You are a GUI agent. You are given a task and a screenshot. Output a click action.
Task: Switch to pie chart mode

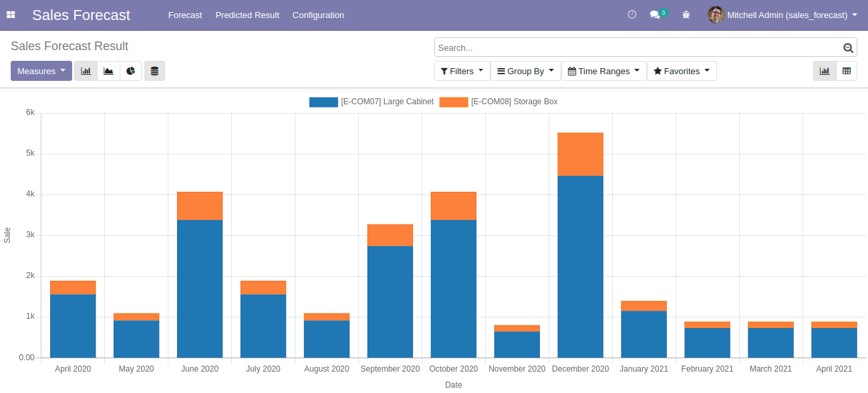[131, 71]
